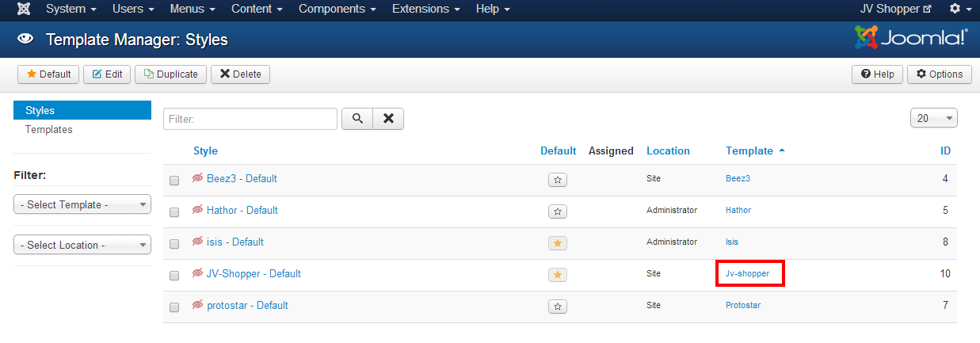Check the Beez3 - Default row checkbox
Image resolution: width=980 pixels, height=343 pixels.
click(x=174, y=181)
